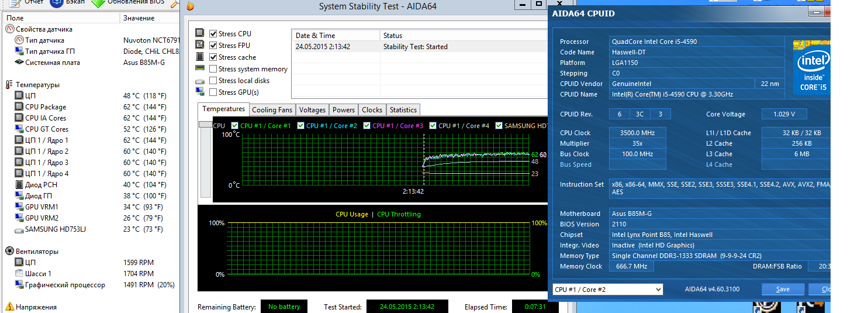The image size is (868, 313).
Task: Click the 'QuadCore Intel Core i5-4590' processor field
Action: pos(697,42)
